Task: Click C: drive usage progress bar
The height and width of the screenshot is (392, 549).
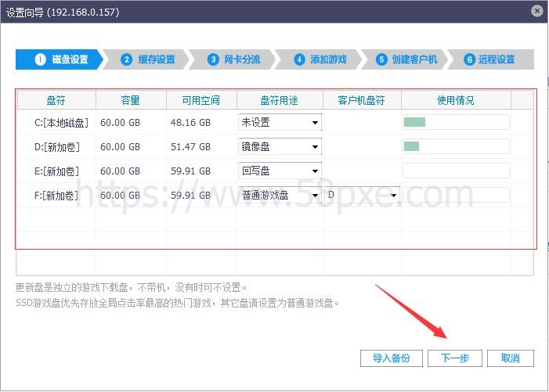Action: [x=456, y=122]
